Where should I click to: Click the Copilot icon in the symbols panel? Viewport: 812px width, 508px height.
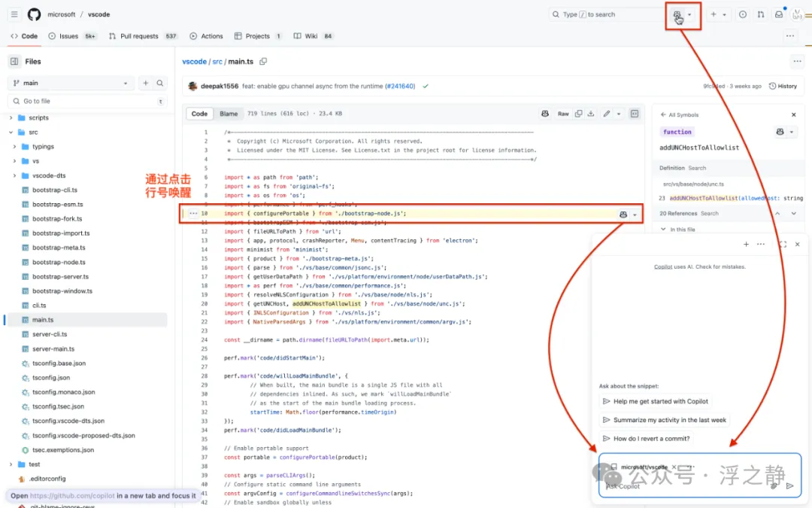(x=780, y=132)
